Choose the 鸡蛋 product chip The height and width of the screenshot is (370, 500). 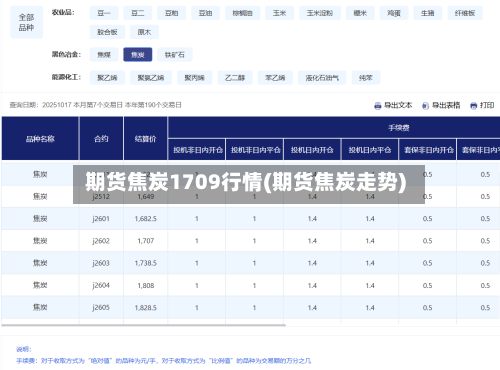click(394, 13)
